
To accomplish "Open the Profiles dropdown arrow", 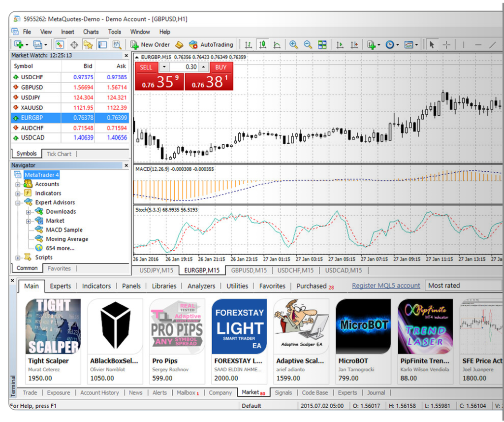I will click(x=46, y=45).
